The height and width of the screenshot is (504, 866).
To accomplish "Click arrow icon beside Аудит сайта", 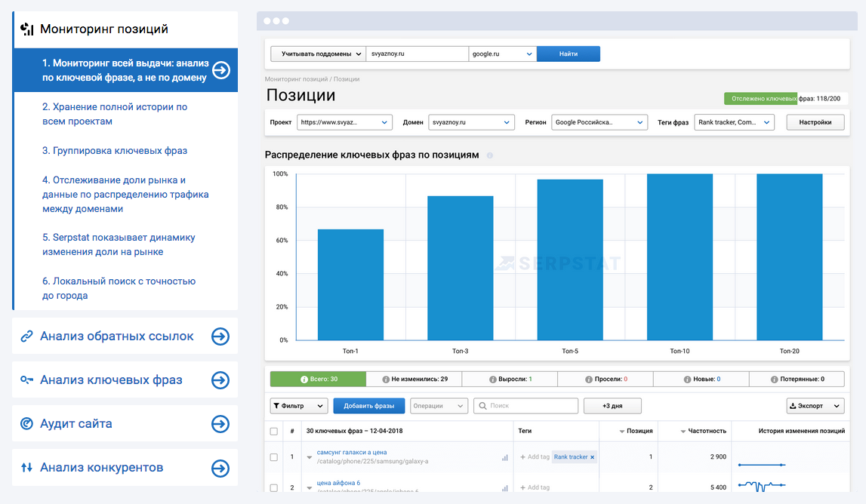I will (x=220, y=424).
